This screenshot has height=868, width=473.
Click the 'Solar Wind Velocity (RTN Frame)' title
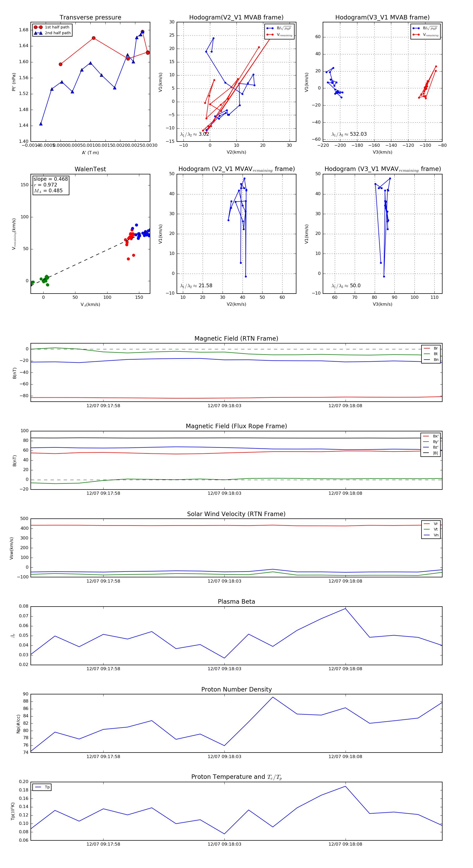click(x=236, y=514)
